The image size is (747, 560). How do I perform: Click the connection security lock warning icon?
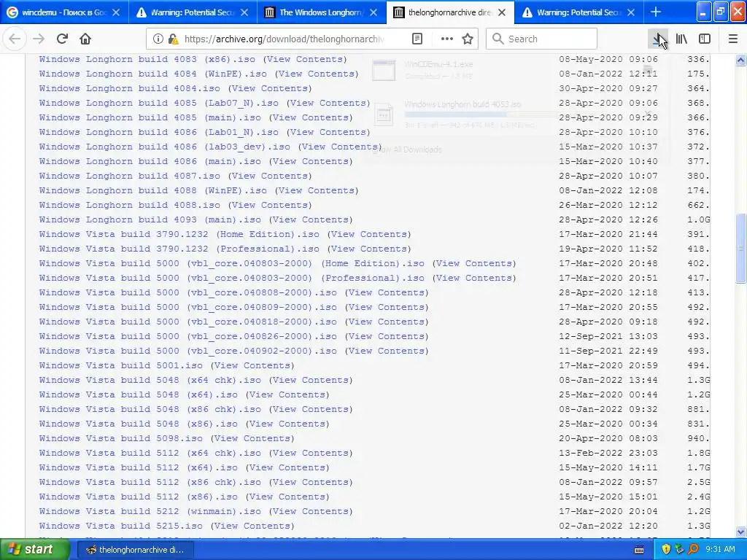tap(173, 39)
